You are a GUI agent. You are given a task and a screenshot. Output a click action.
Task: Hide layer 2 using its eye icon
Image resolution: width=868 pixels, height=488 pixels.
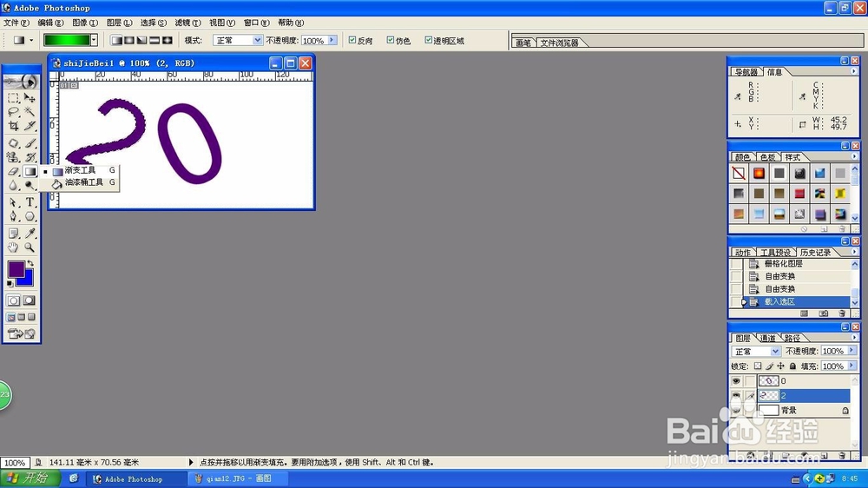coord(736,395)
